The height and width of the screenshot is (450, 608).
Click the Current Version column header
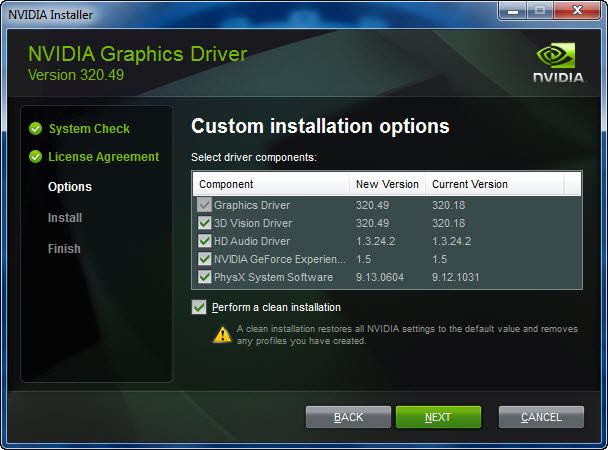[x=495, y=184]
